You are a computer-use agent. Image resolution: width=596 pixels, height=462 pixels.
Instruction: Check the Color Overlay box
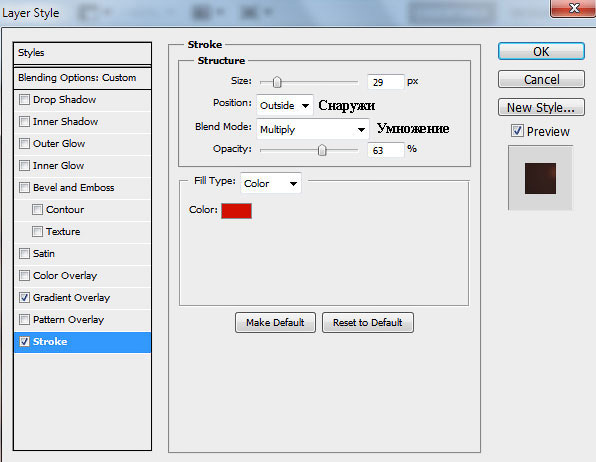click(24, 275)
